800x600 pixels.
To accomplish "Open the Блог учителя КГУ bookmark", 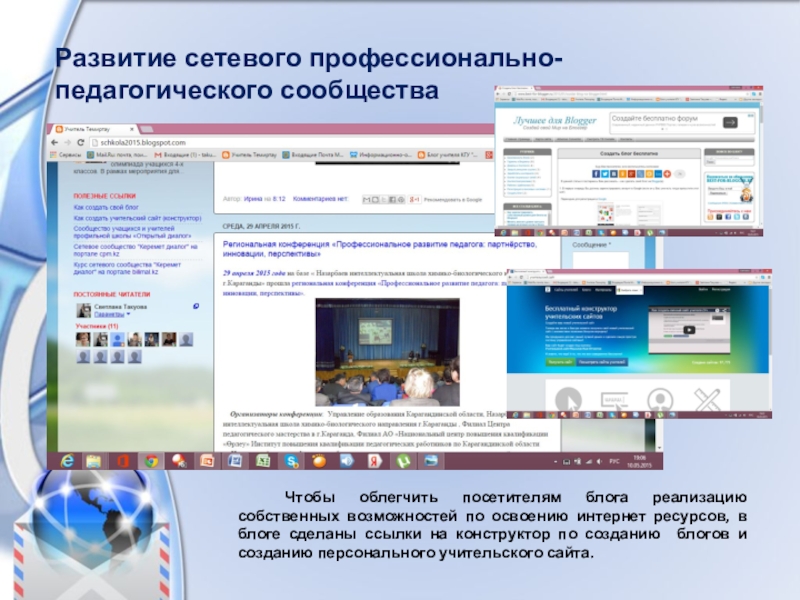I will (x=448, y=155).
